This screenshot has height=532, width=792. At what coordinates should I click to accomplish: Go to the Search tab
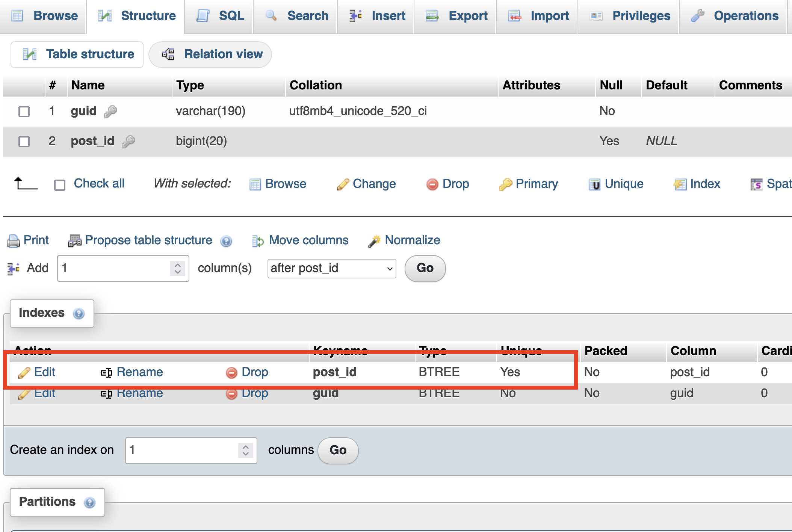(x=296, y=16)
